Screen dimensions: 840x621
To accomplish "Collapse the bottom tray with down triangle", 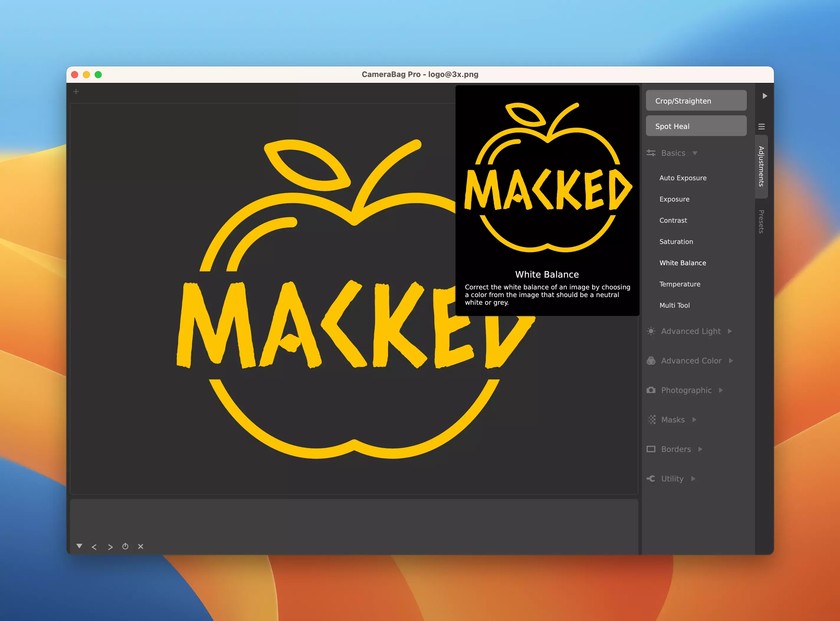I will 79,546.
